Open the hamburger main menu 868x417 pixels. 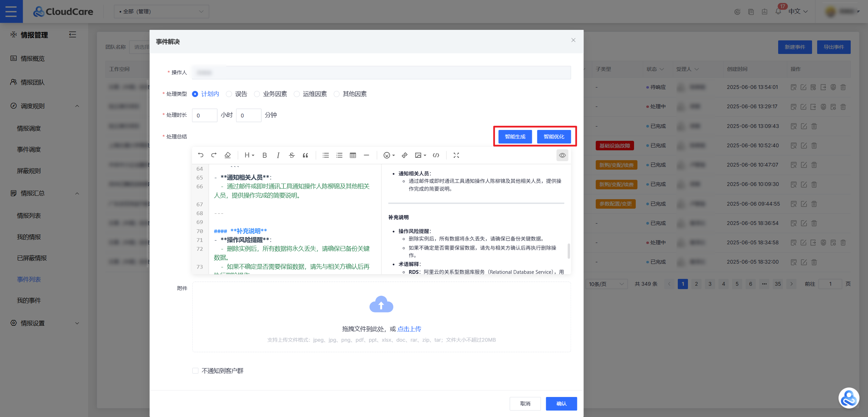coord(11,11)
